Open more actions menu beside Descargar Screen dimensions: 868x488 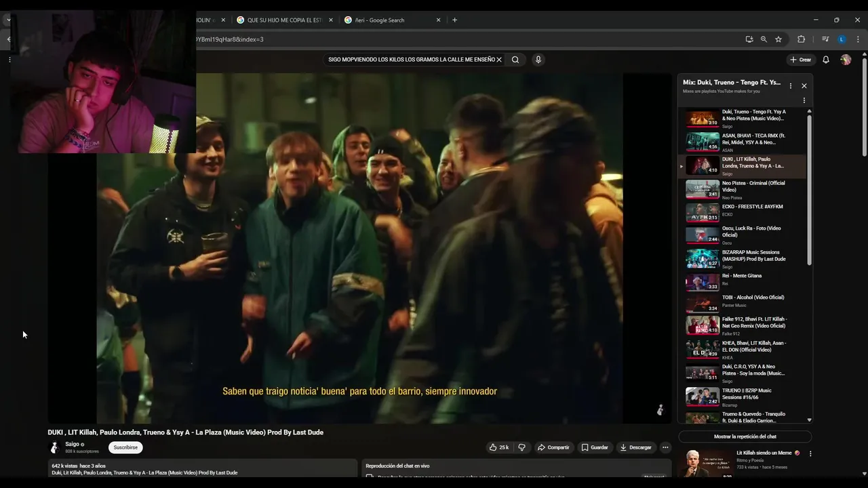point(665,447)
